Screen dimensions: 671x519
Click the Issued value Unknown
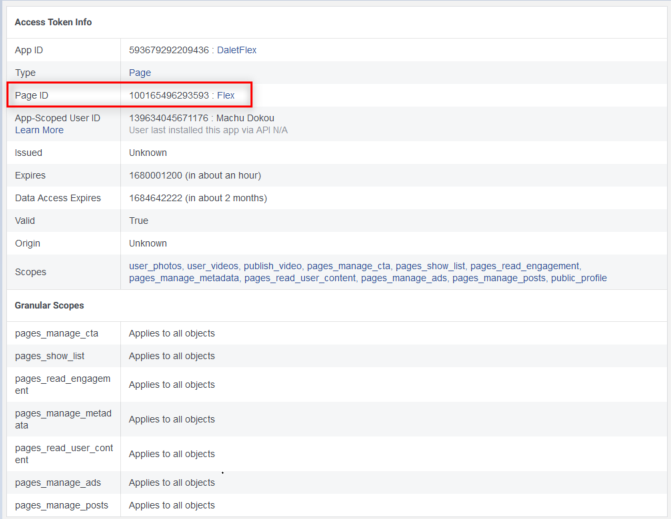click(148, 153)
